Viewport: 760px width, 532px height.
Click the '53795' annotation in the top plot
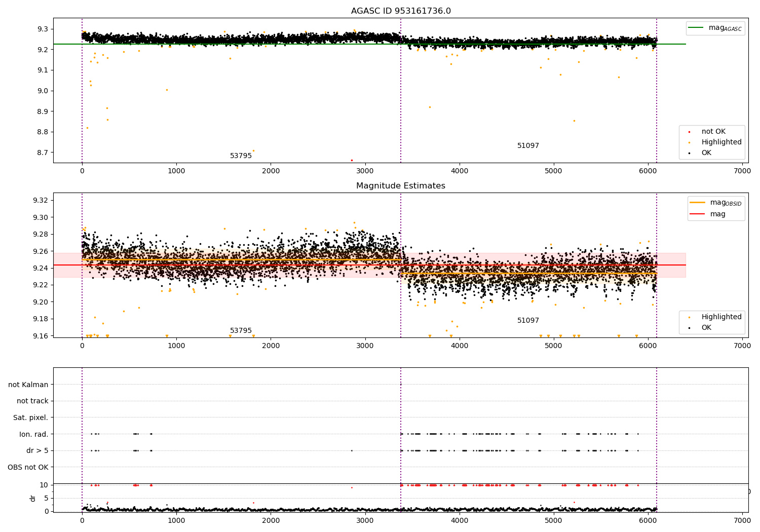click(241, 156)
